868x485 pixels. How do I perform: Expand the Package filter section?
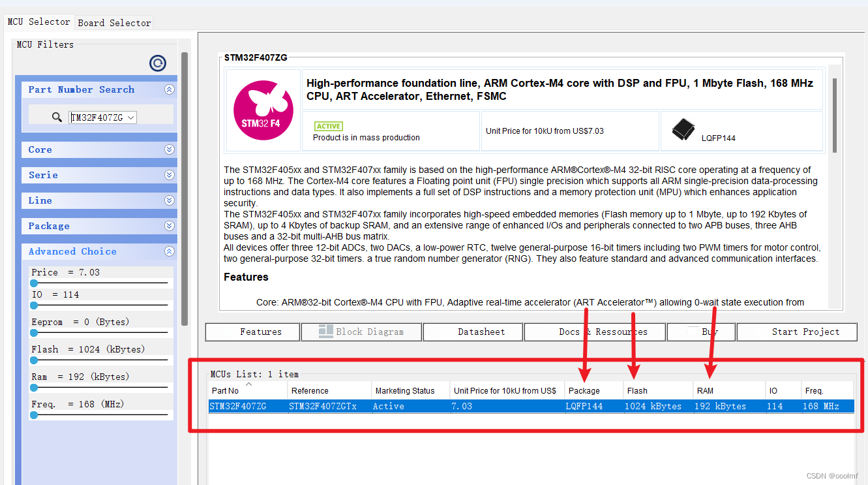[170, 226]
